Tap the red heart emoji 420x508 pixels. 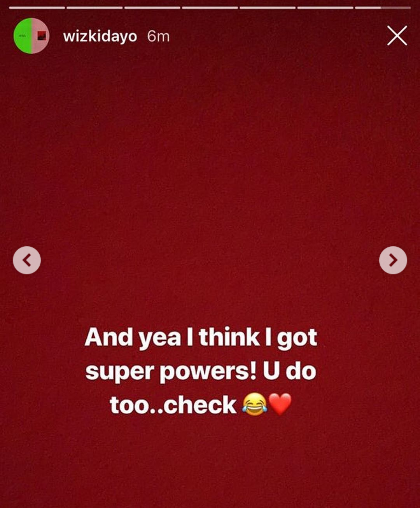click(280, 404)
